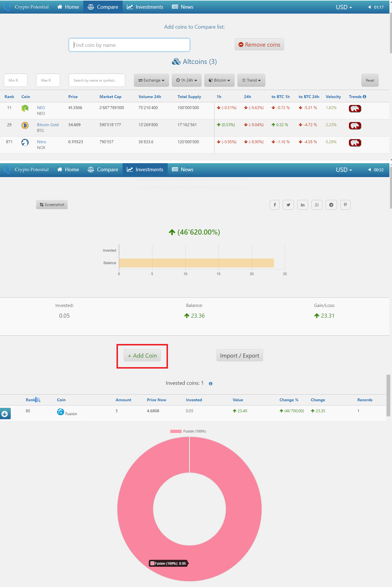Select the highlighted Compare tab on the Compare page

click(x=103, y=7)
